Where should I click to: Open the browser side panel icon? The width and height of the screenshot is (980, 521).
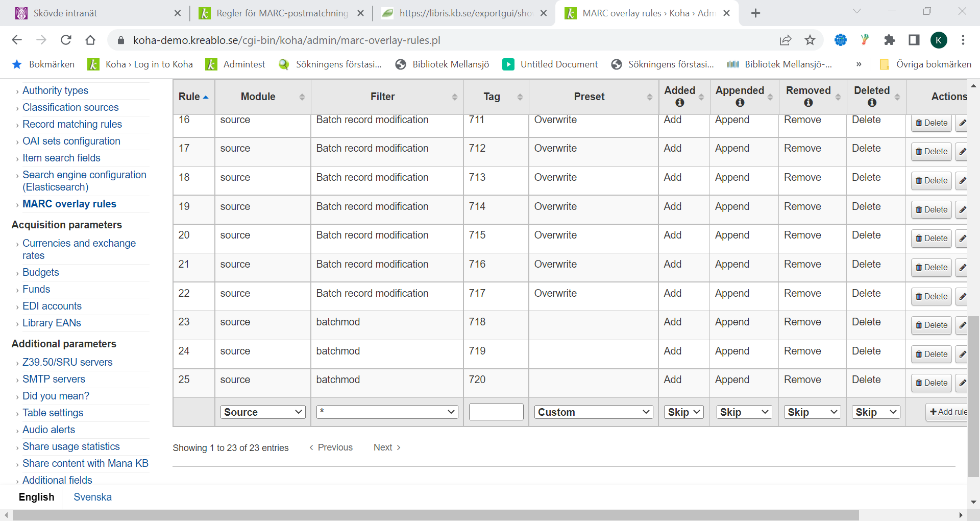click(x=914, y=40)
